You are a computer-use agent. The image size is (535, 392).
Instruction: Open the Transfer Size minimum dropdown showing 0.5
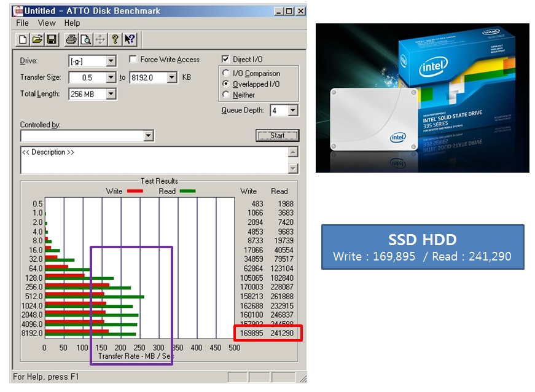coord(111,77)
